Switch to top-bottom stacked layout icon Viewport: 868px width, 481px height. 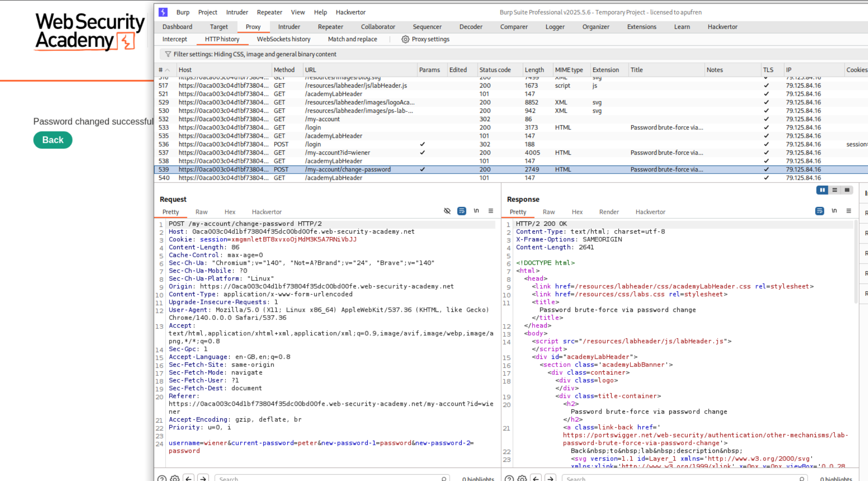tap(834, 190)
